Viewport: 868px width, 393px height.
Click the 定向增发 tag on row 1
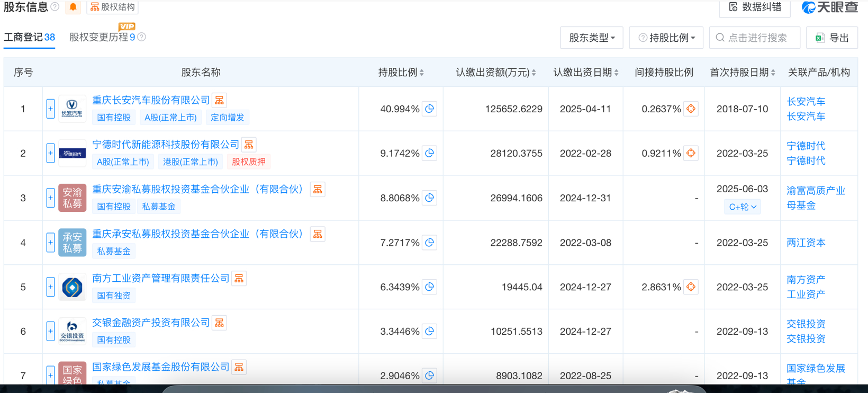pyautogui.click(x=228, y=117)
